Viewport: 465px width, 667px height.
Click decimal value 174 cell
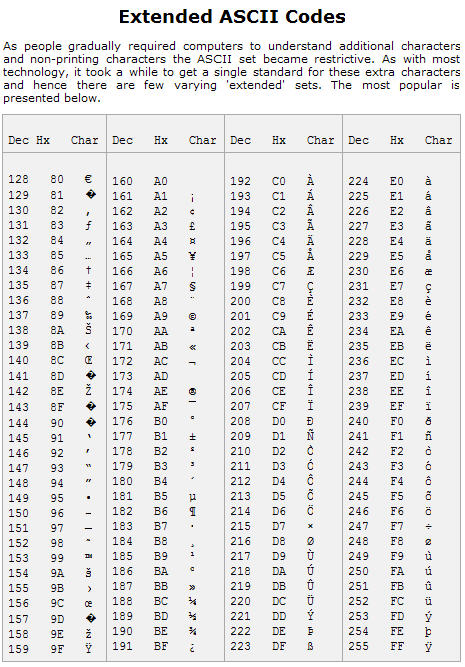123,391
